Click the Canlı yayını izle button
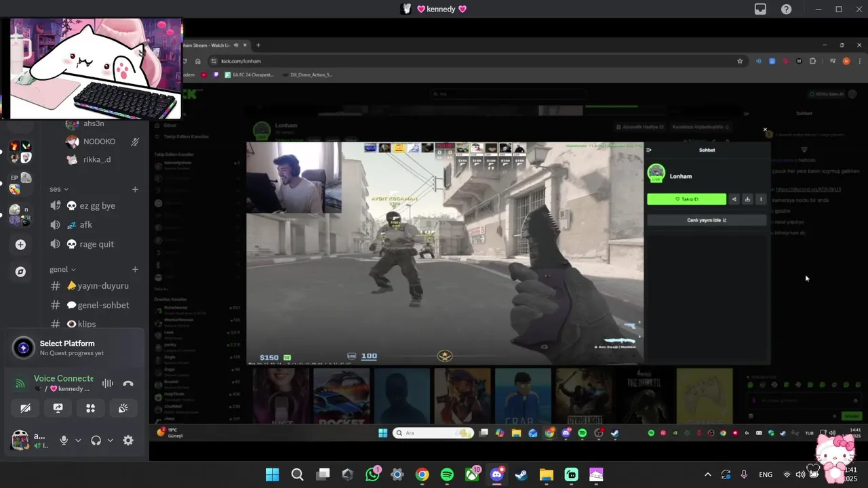 point(707,220)
